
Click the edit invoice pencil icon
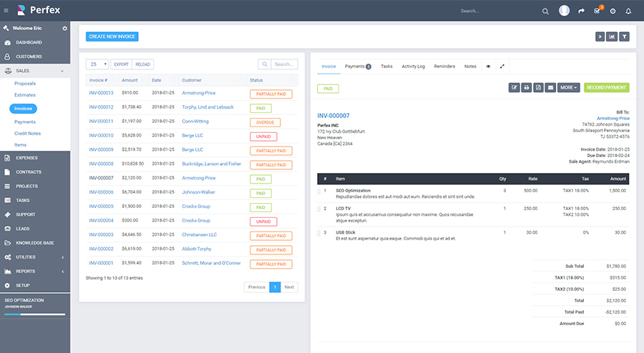pos(514,87)
